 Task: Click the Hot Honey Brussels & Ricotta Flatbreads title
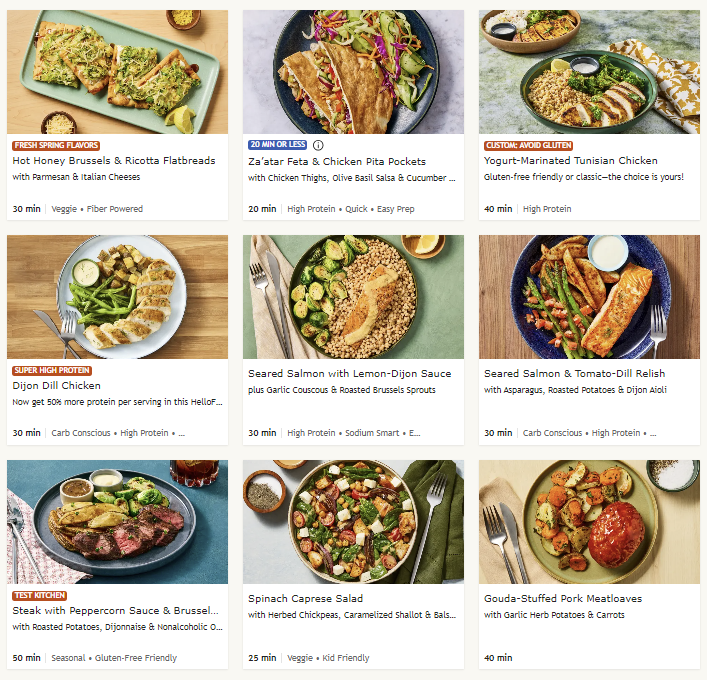point(114,161)
